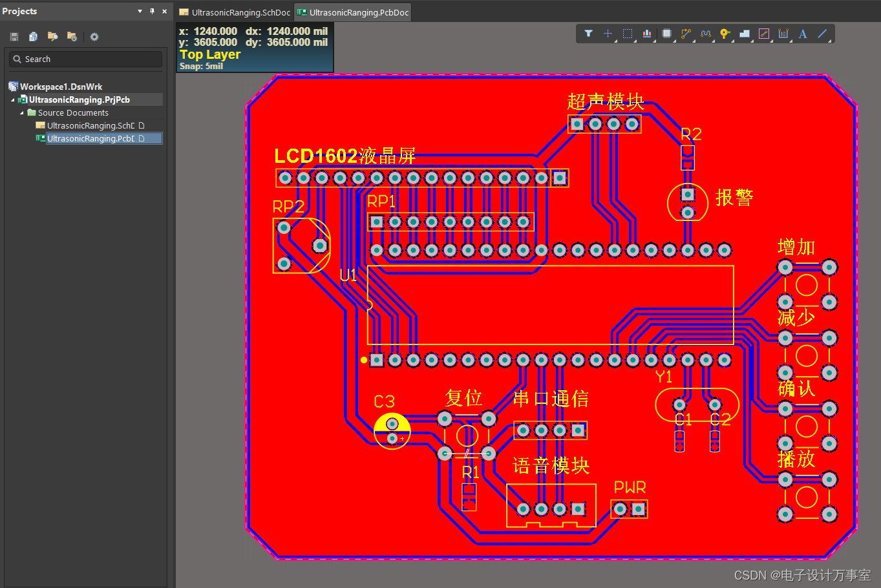
Task: Click the compile documents icon in Projects
Action: coord(34,37)
